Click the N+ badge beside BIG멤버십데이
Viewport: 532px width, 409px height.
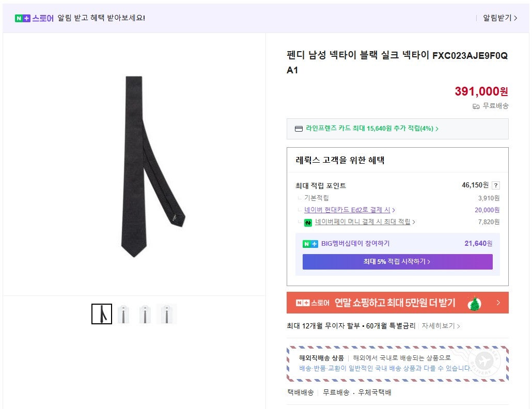pos(310,244)
